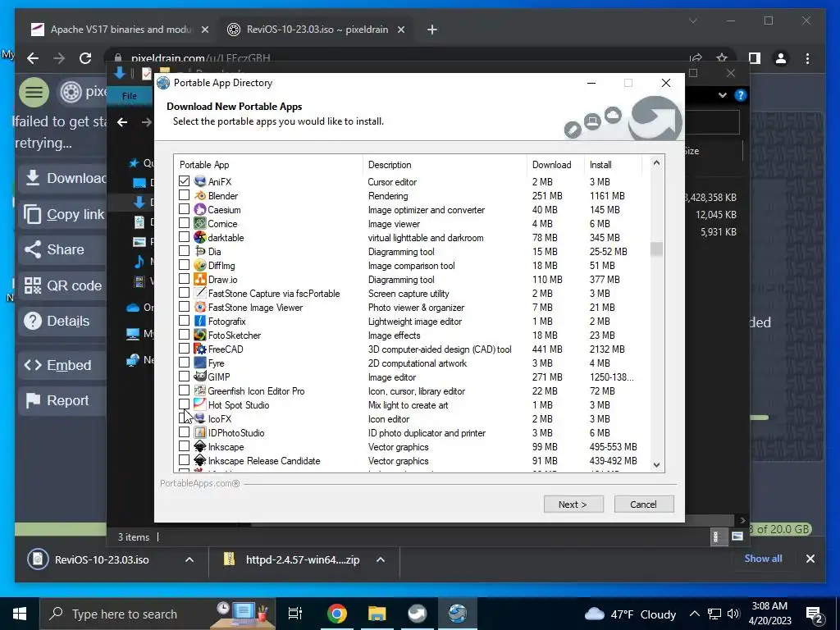Click the darktable app icon
The width and height of the screenshot is (840, 630).
point(200,237)
